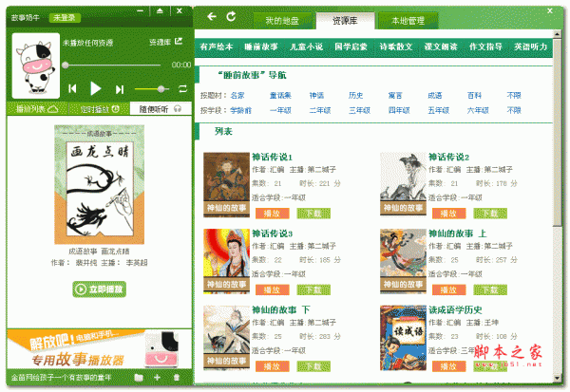
Task: Click the trash icon to delete playlist
Action: 177,378
